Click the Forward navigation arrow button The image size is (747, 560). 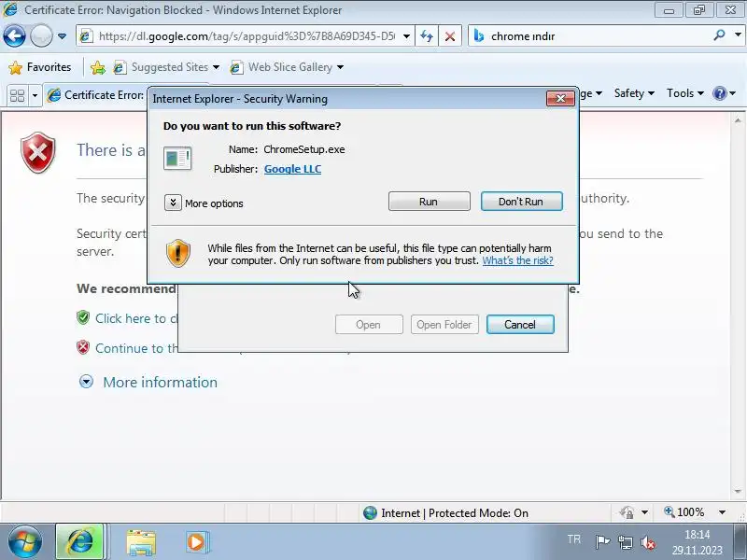point(41,35)
